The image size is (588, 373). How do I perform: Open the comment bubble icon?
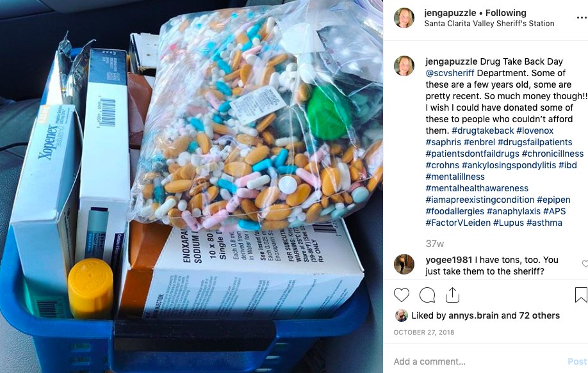[427, 295]
